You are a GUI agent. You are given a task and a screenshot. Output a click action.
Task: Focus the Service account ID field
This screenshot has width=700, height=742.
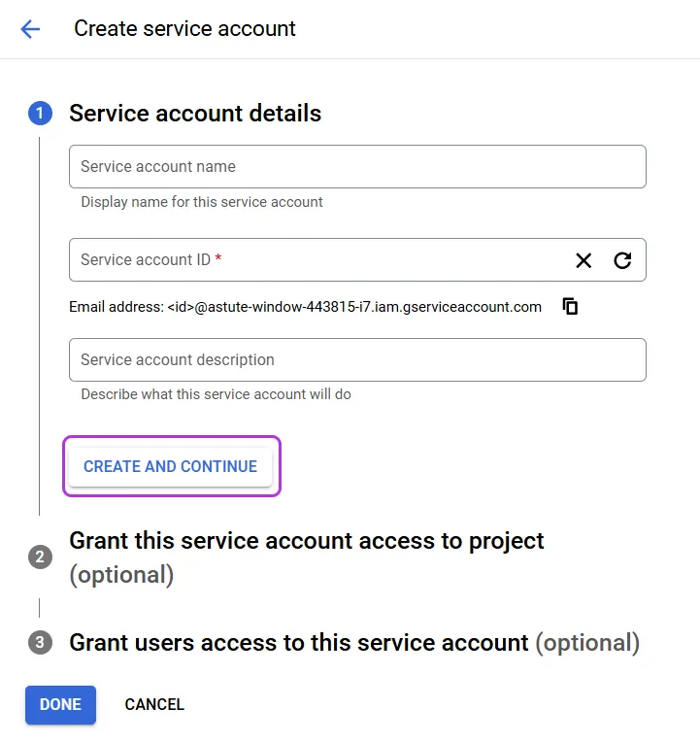[x=357, y=259]
